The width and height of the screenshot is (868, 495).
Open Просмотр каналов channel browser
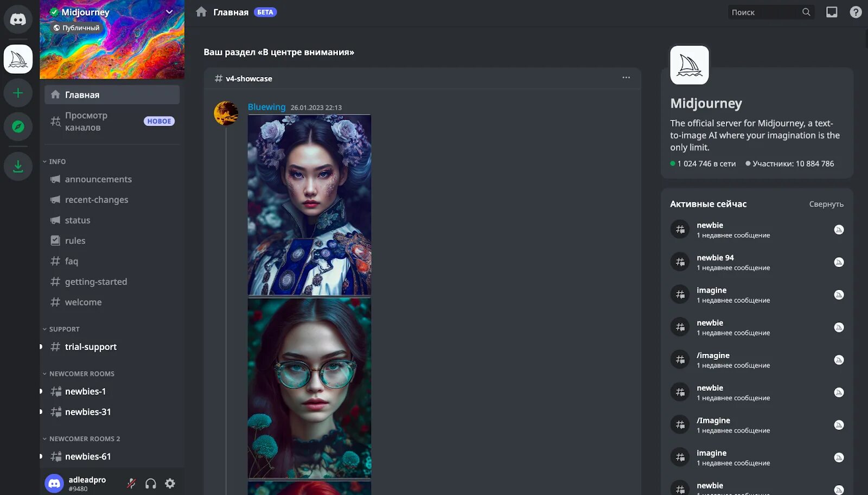click(112, 122)
